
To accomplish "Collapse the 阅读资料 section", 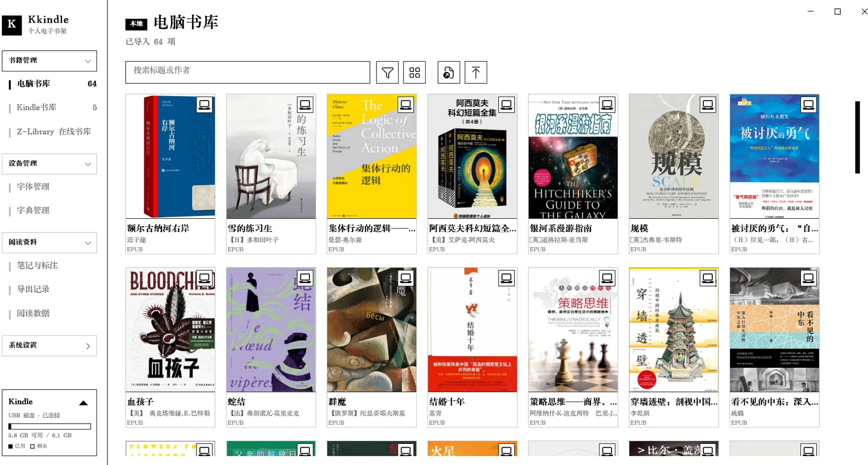I will [x=49, y=242].
